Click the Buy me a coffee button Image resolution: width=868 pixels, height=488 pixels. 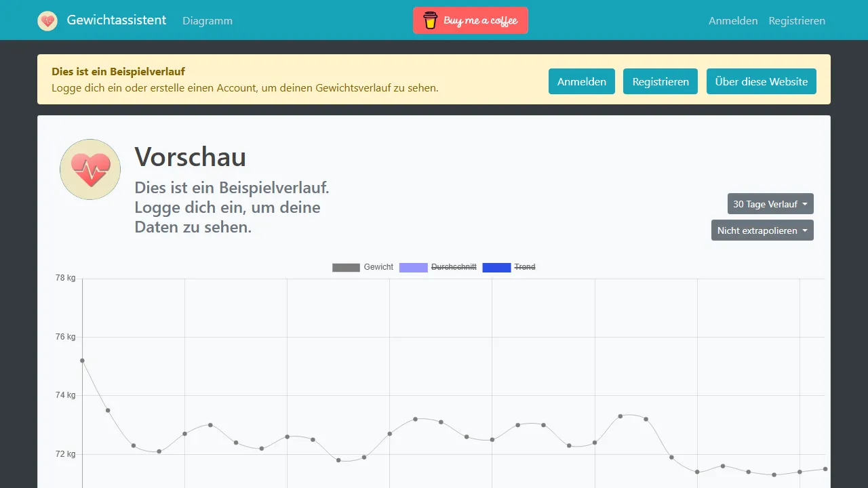(470, 20)
